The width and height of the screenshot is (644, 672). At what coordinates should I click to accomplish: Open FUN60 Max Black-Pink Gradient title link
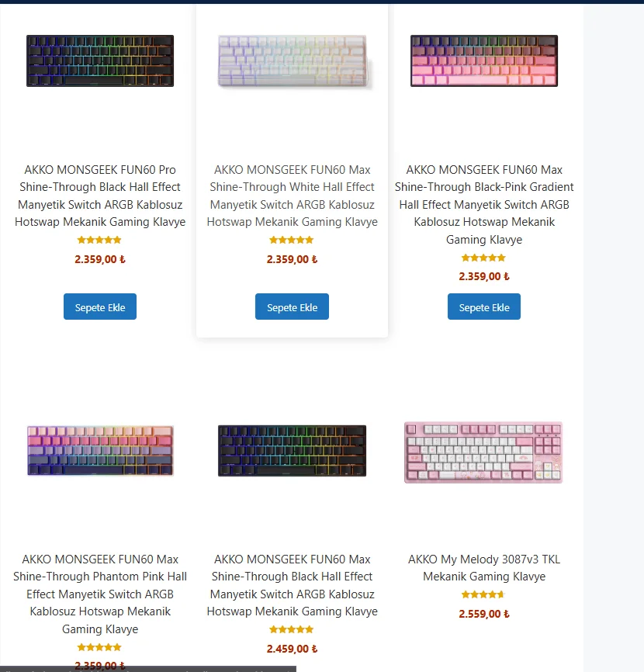coord(484,204)
